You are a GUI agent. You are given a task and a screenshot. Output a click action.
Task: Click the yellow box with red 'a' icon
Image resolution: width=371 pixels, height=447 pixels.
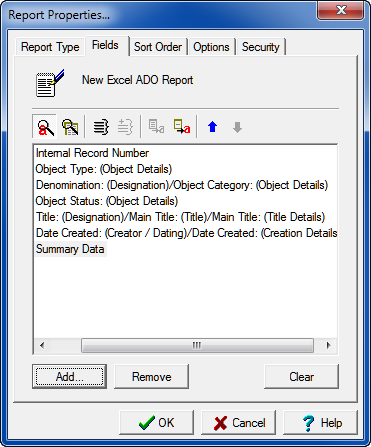(x=182, y=127)
